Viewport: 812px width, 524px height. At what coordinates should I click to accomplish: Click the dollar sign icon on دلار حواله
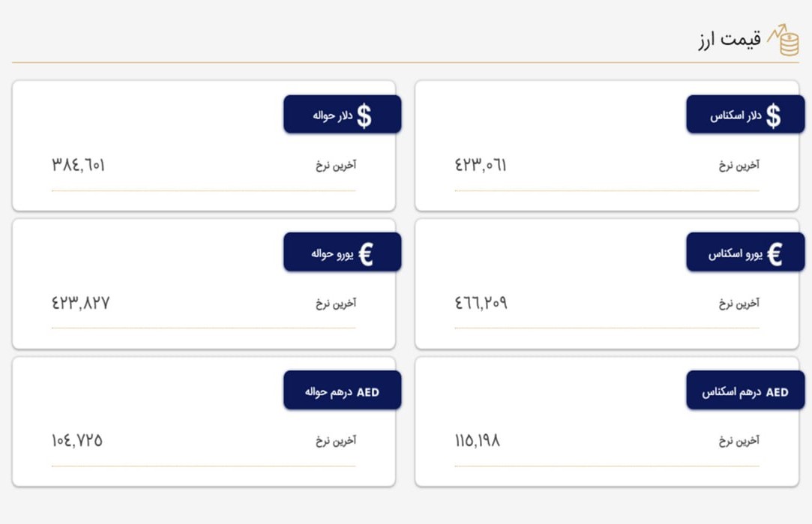(364, 116)
